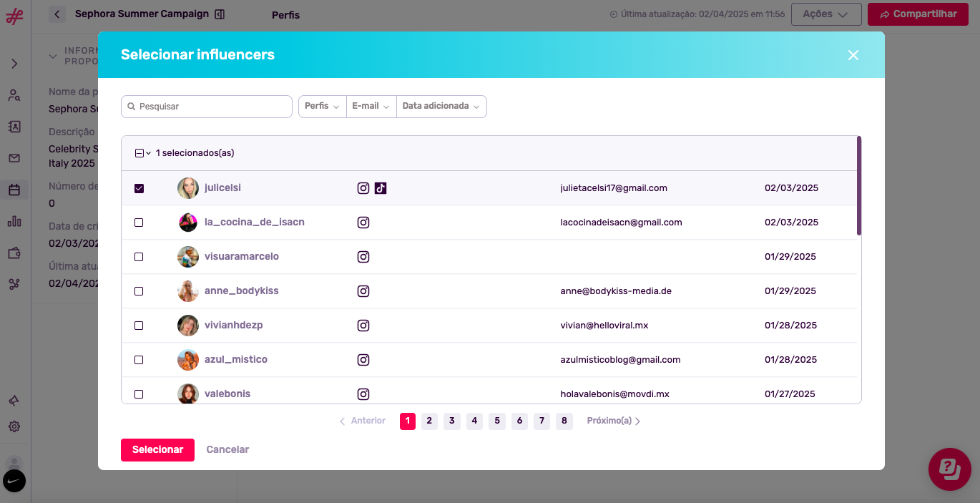Switch to the Perfis tab
Image resolution: width=980 pixels, height=503 pixels.
coord(286,15)
